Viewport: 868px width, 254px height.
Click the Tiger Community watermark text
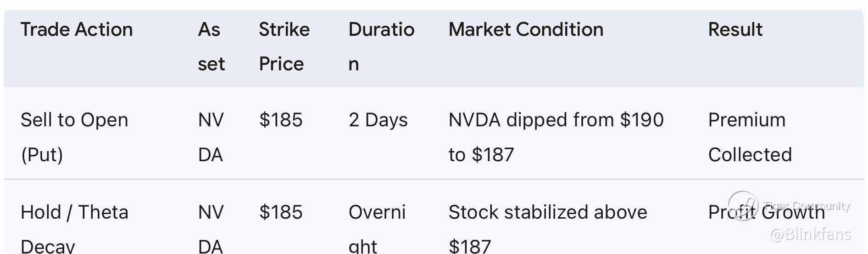pyautogui.click(x=807, y=205)
